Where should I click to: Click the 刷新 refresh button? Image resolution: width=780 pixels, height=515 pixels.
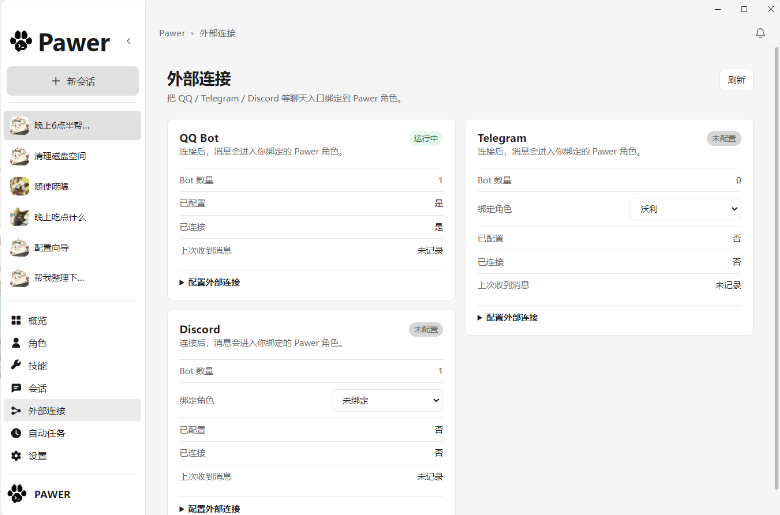pyautogui.click(x=736, y=80)
